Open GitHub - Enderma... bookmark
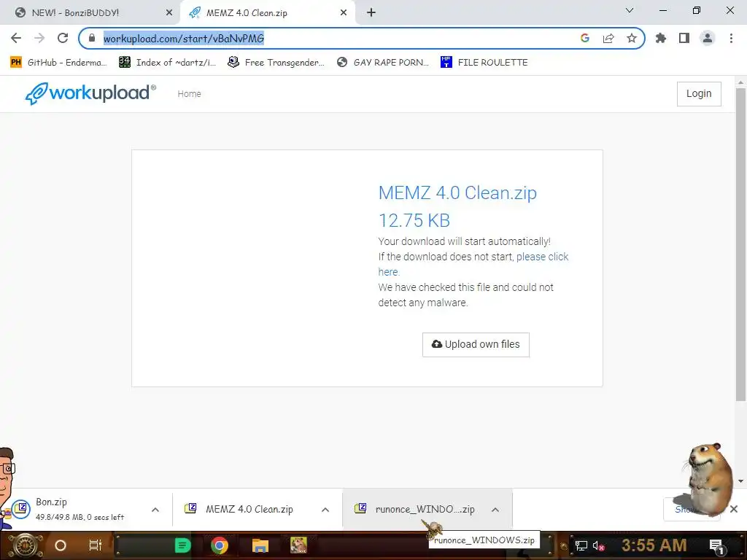Image resolution: width=747 pixels, height=560 pixels. [x=58, y=63]
